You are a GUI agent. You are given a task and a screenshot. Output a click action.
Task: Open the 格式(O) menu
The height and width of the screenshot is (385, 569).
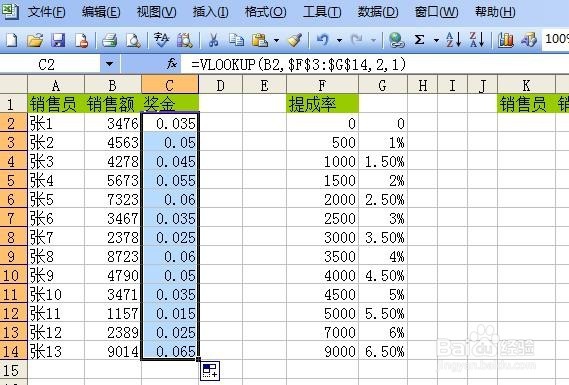(265, 12)
